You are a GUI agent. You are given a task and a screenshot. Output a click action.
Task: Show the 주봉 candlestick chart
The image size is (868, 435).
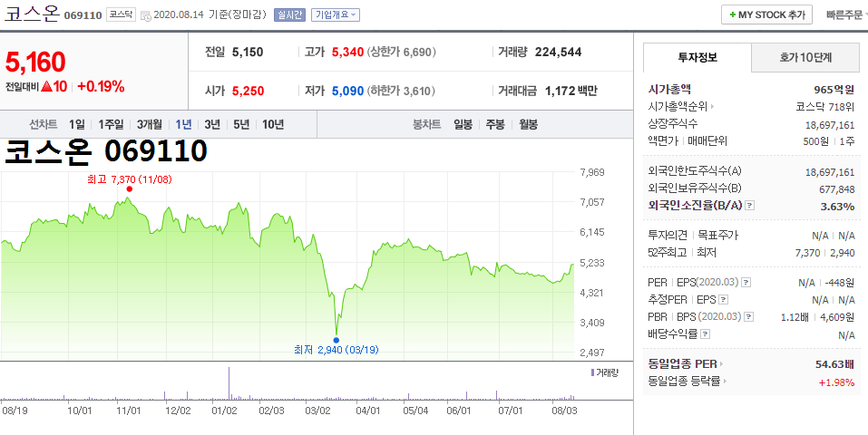(x=495, y=124)
